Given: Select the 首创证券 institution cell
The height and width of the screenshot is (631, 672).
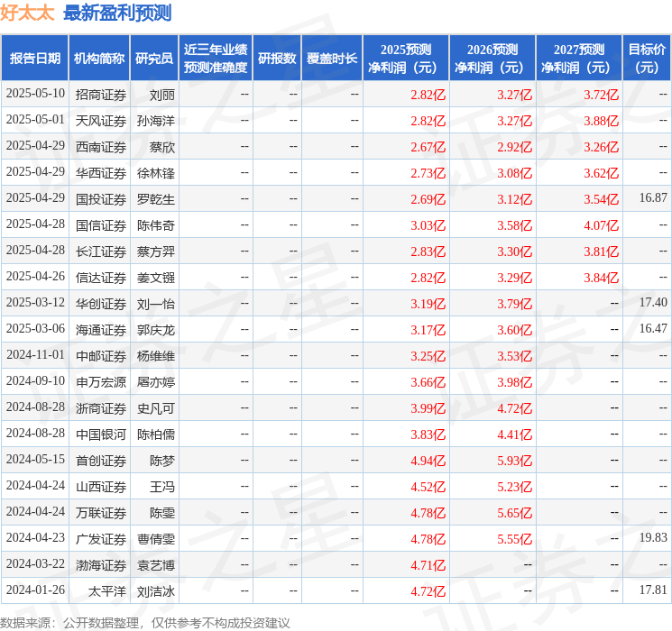Looking at the screenshot, I should (x=101, y=461).
